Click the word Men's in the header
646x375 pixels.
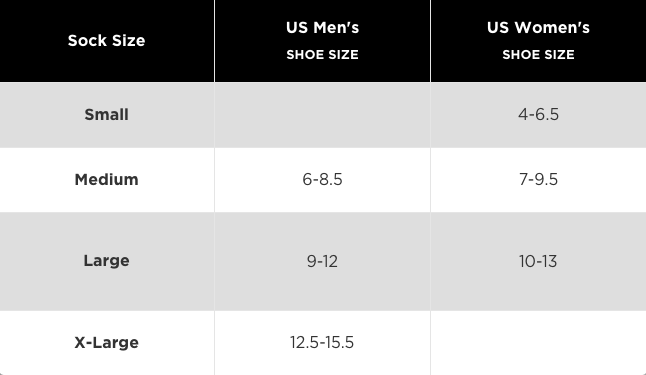pyautogui.click(x=336, y=28)
